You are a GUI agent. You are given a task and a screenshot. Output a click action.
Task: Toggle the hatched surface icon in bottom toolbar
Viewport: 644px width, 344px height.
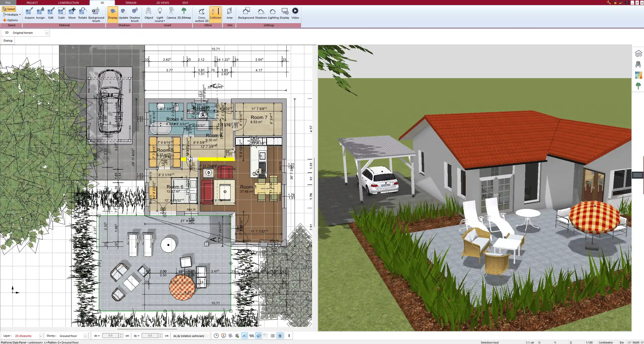252,336
